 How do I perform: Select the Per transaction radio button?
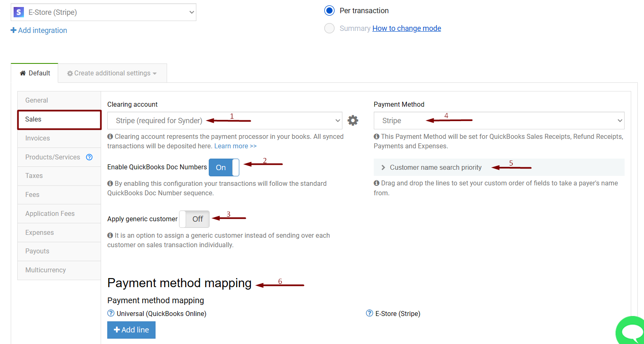[329, 11]
